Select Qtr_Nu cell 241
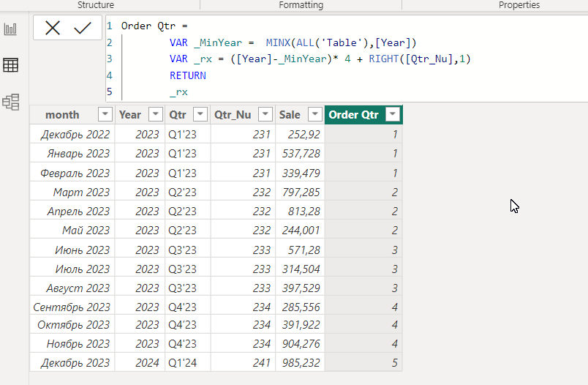Screen dimensions: 588x385 (243, 363)
